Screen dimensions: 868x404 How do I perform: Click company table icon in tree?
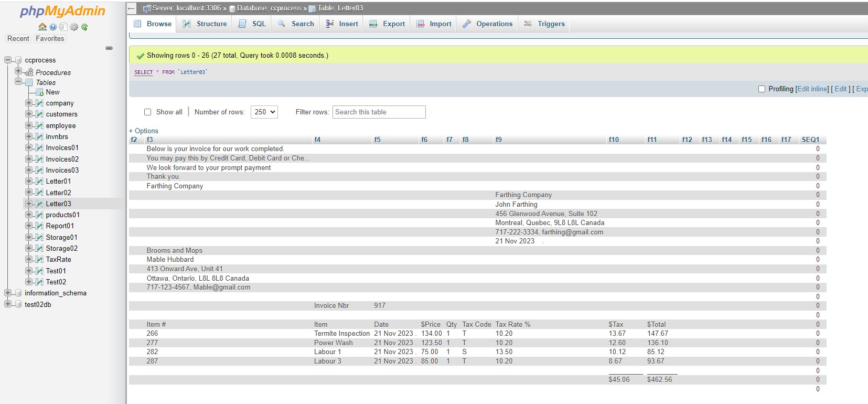click(x=39, y=103)
